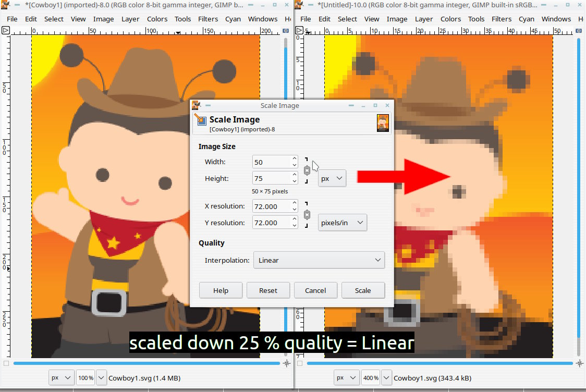The image size is (586, 392).
Task: Open Filters menu in left Cowboy1 window
Action: point(208,19)
